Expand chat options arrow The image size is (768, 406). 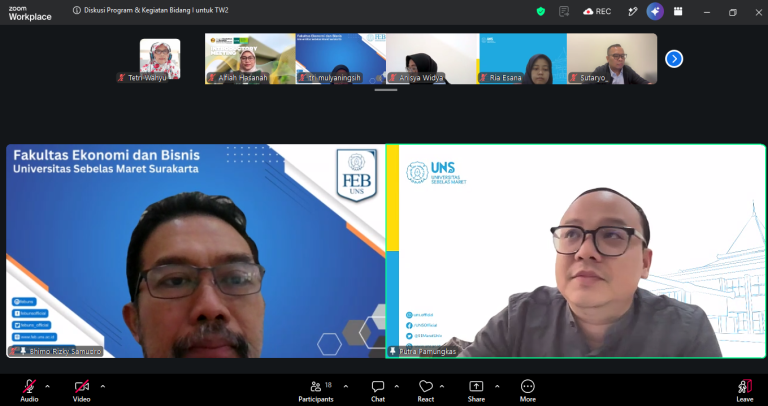pyautogui.click(x=397, y=386)
